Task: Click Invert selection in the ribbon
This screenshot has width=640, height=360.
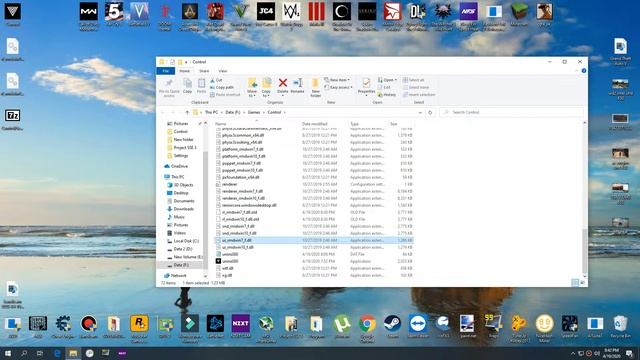Action: [419, 95]
